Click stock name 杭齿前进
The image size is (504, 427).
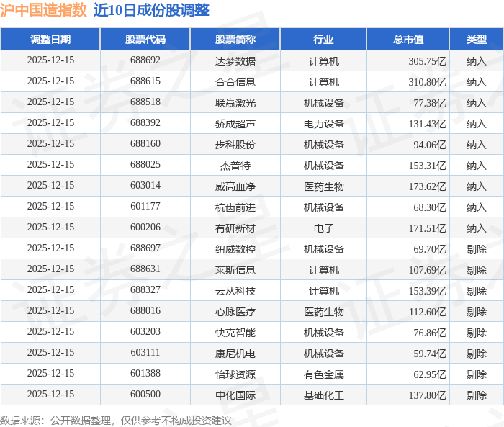click(235, 207)
